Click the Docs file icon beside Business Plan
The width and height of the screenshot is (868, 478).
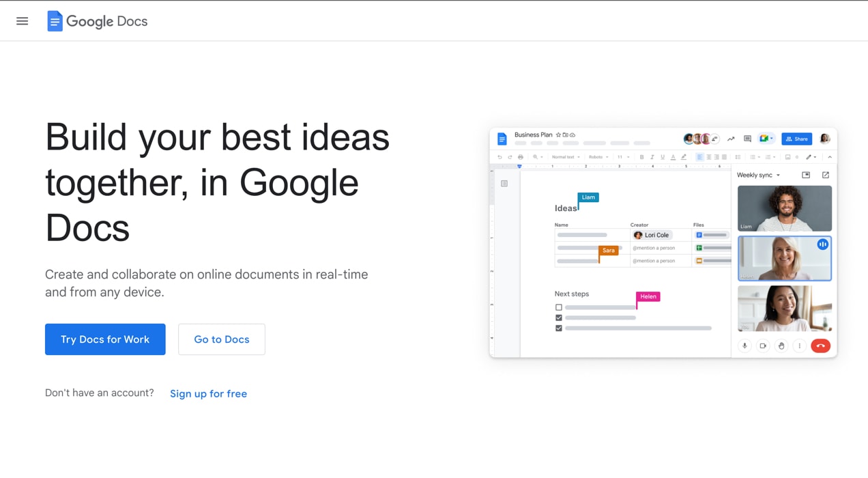coord(502,139)
